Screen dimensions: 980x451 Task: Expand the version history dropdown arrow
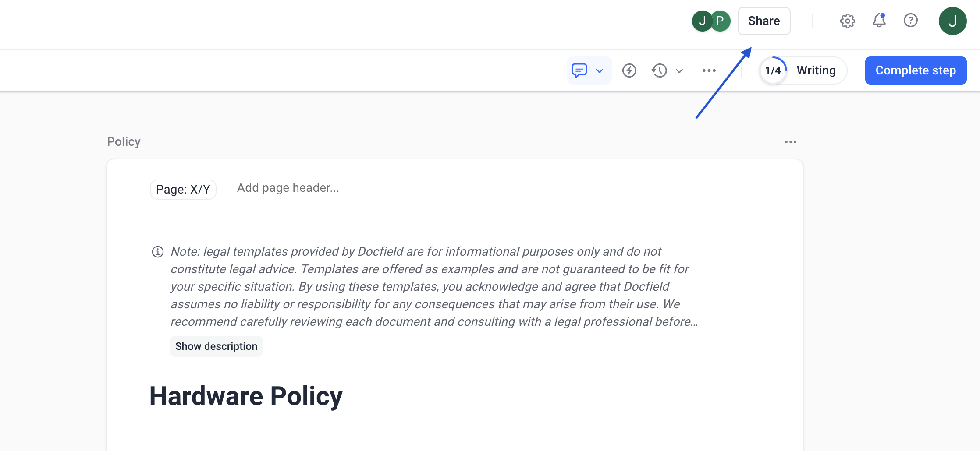[679, 71]
